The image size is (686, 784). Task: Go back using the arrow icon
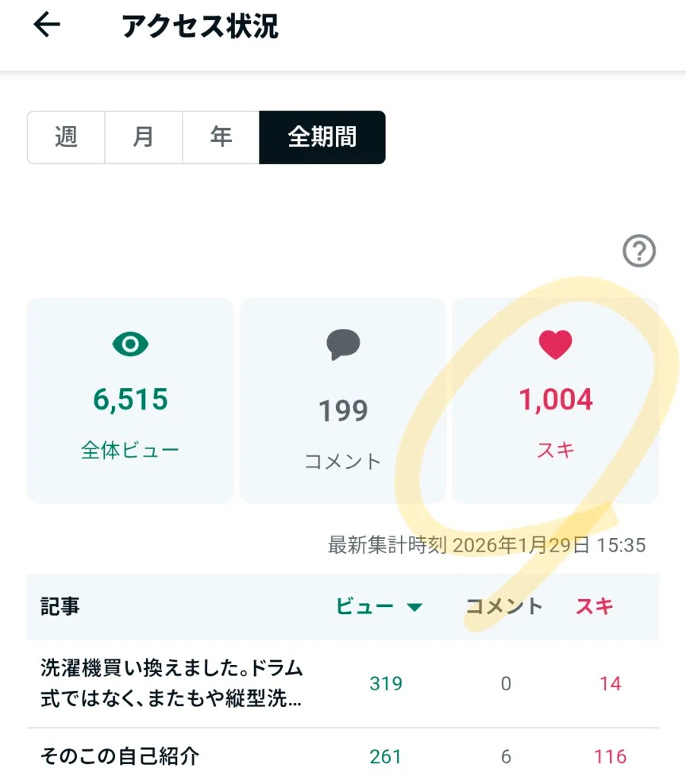(47, 25)
